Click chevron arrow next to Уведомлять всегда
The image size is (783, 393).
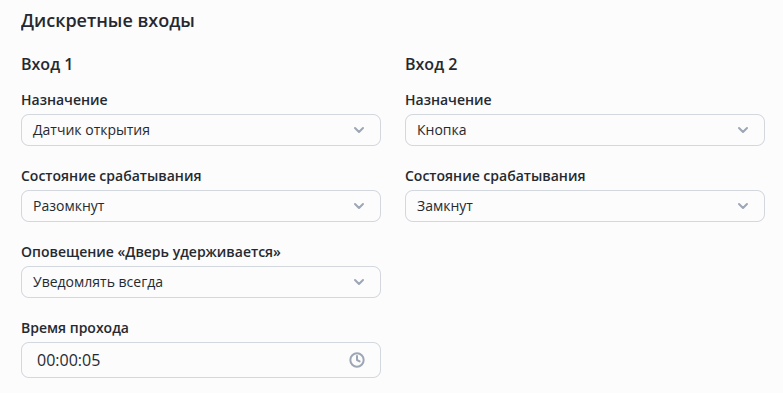pos(359,282)
